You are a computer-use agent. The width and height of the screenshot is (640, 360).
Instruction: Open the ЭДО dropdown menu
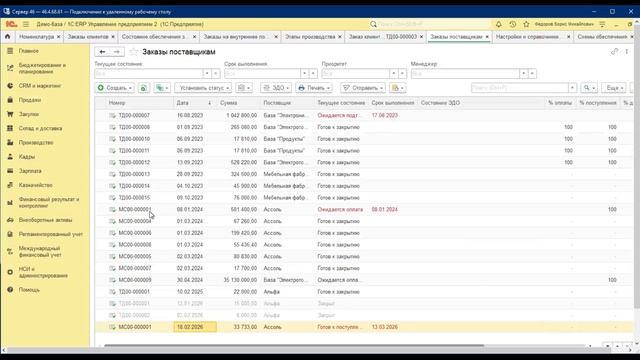point(276,88)
